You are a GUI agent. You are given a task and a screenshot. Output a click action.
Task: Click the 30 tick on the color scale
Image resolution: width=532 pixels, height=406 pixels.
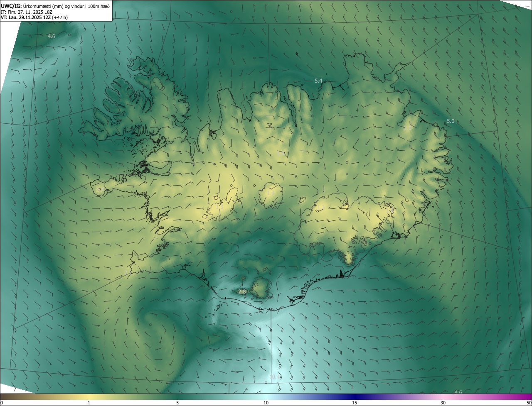point(443,403)
